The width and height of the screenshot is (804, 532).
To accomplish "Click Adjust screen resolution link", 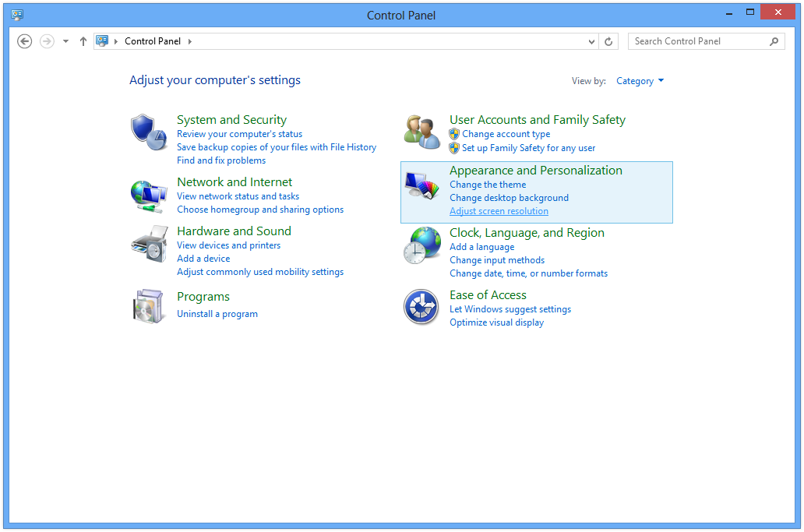I will click(499, 211).
